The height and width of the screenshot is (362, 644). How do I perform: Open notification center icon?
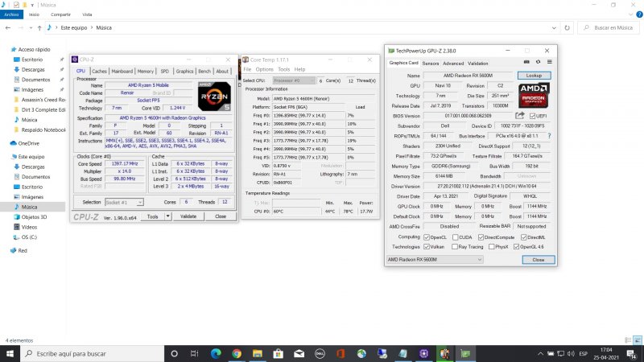[x=631, y=354]
